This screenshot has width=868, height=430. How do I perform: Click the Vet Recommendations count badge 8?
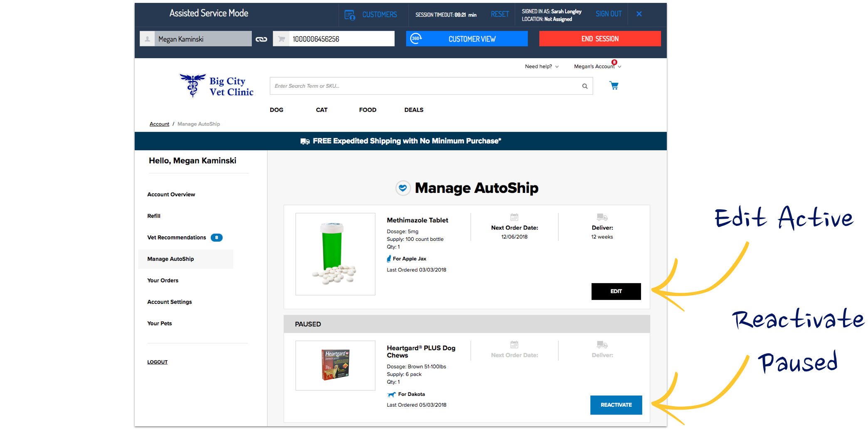[x=217, y=237]
